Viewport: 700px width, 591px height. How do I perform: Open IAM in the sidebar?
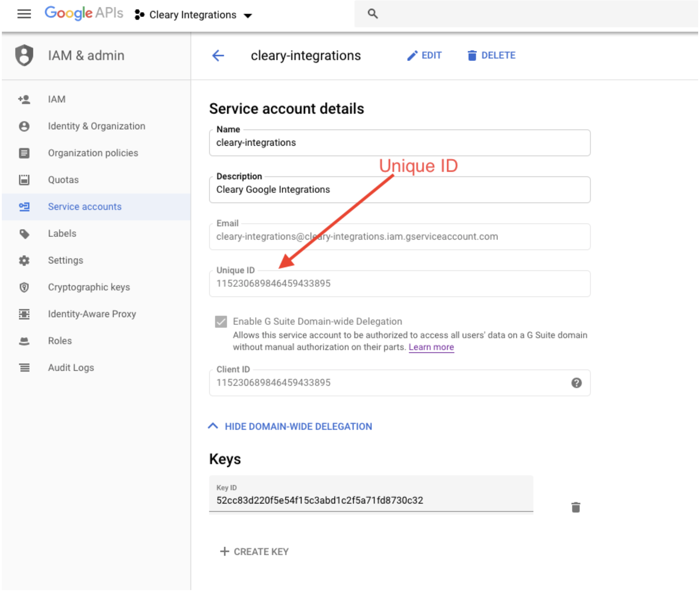point(57,99)
